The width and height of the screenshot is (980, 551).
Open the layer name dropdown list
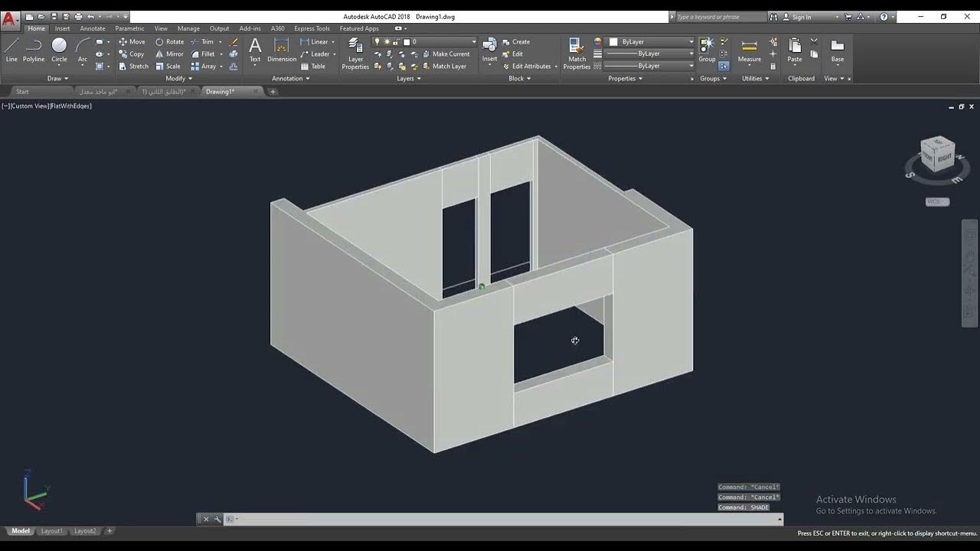(425, 42)
